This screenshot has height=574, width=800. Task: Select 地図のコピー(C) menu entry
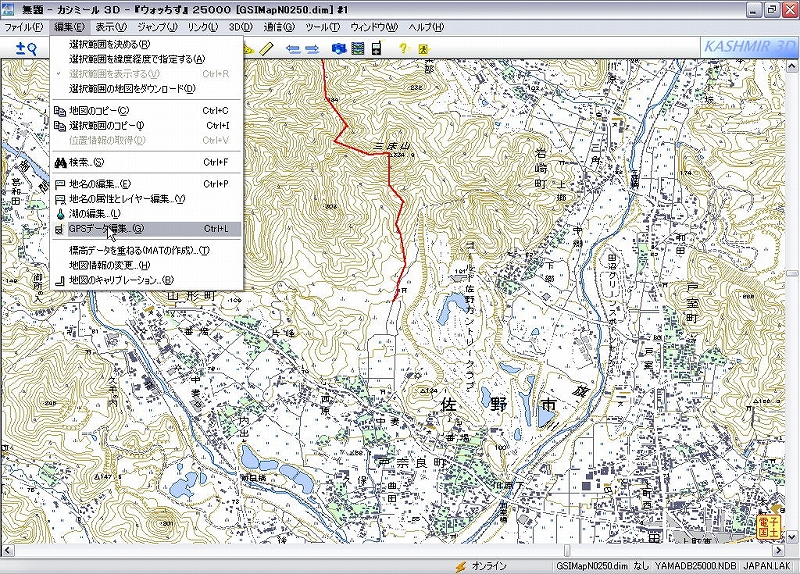click(x=146, y=111)
